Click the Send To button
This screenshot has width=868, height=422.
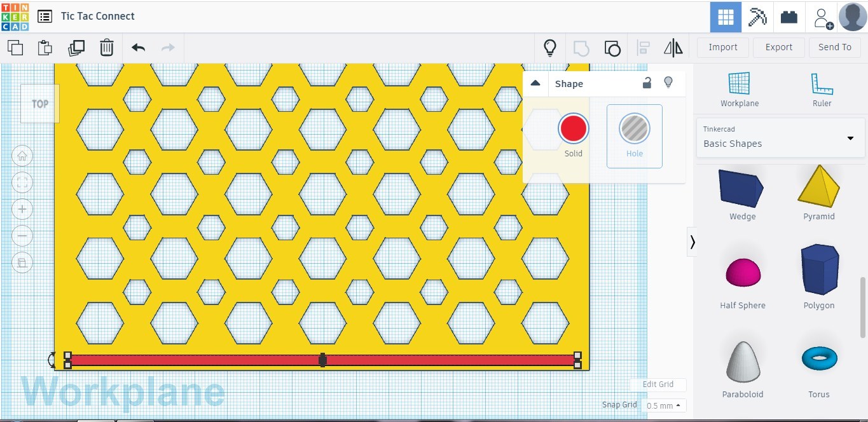pos(835,47)
